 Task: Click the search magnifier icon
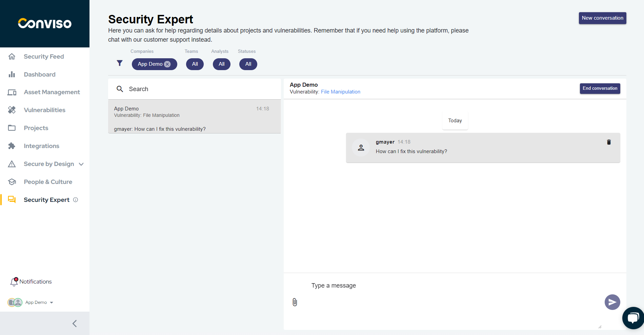point(120,89)
